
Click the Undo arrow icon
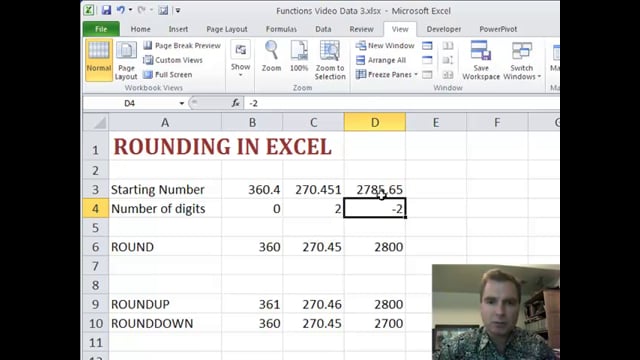(121, 10)
